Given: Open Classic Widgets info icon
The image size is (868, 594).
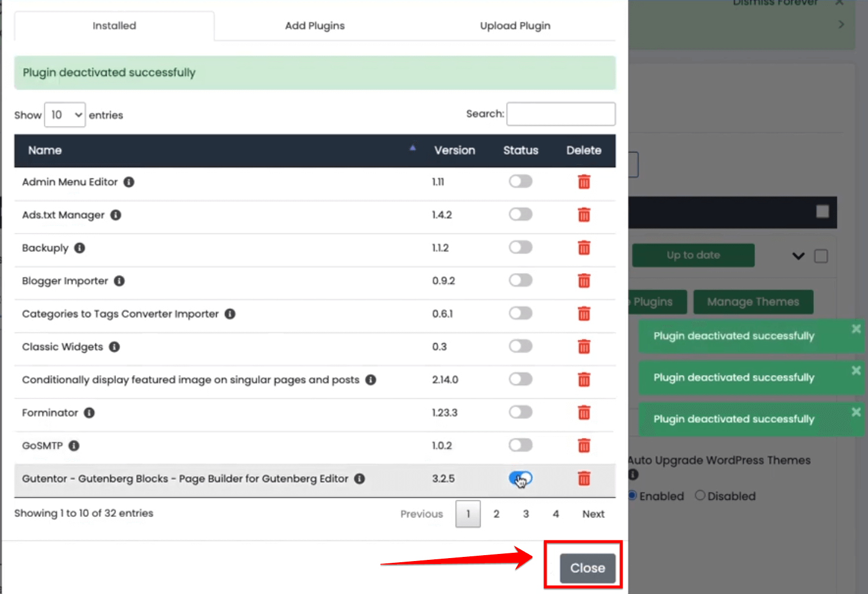Looking at the screenshot, I should click(x=114, y=347).
